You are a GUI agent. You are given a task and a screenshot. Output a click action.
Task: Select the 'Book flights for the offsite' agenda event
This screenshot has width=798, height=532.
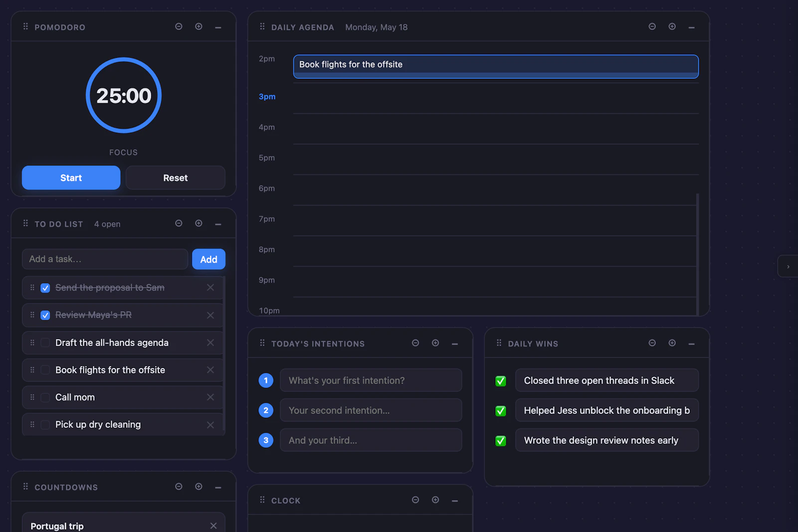[496, 66]
